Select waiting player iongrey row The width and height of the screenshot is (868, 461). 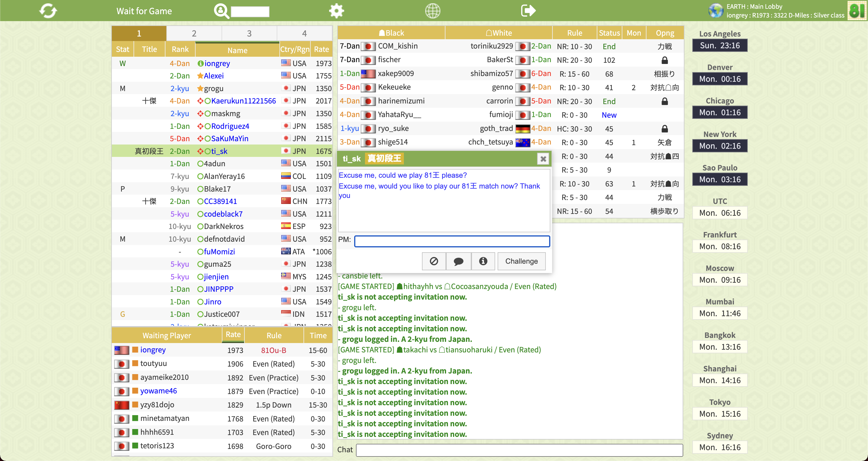point(222,350)
